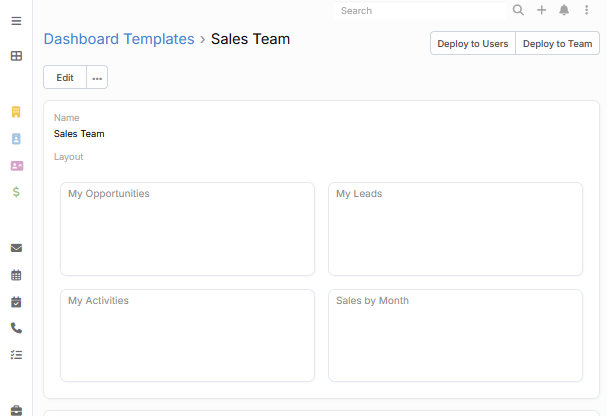This screenshot has height=416, width=607.
Task: Open Calendar from the sidebar
Action: click(16, 275)
